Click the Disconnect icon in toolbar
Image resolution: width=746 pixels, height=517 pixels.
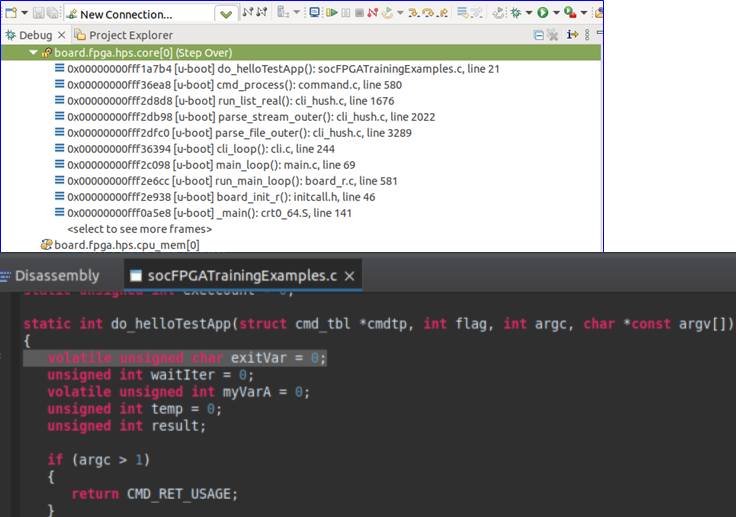[374, 13]
